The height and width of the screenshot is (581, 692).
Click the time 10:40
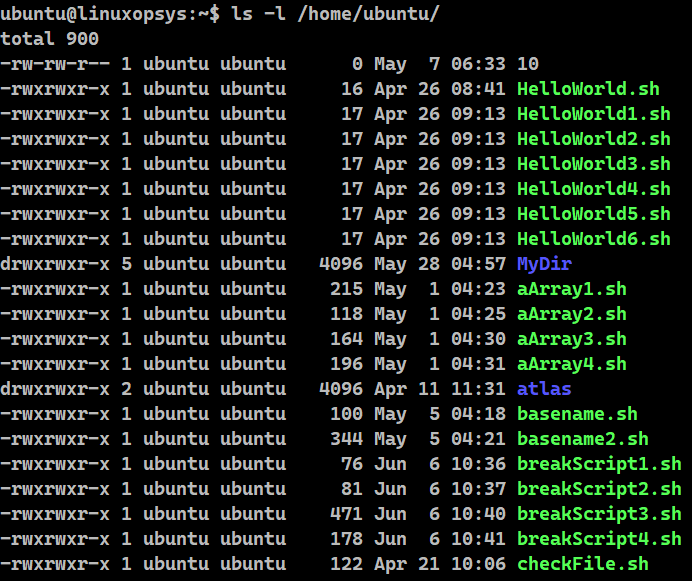[x=478, y=514]
